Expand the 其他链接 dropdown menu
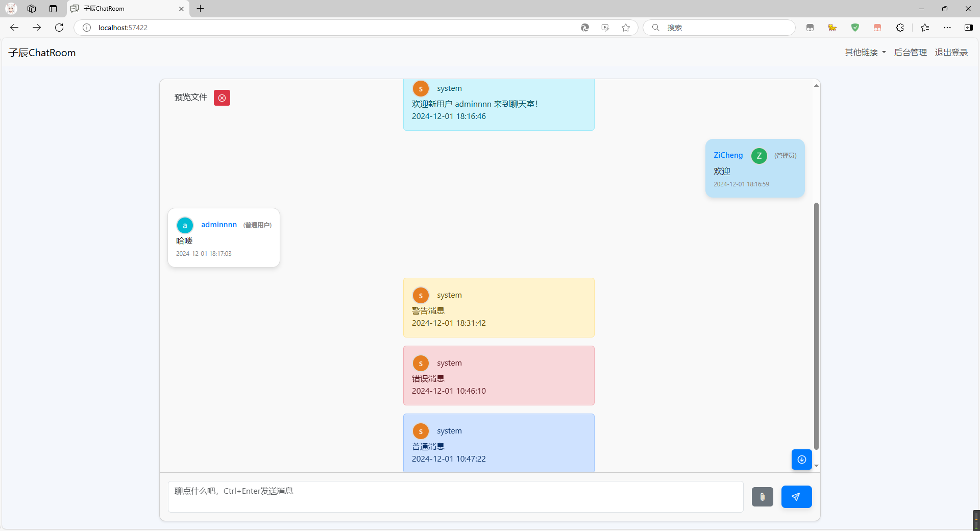The height and width of the screenshot is (531, 980). coord(865,53)
